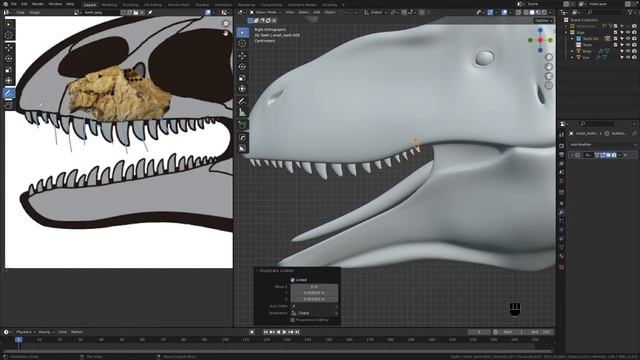The width and height of the screenshot is (640, 360).
Task: Open the Image menu in image editor
Action: pyautogui.click(x=34, y=13)
